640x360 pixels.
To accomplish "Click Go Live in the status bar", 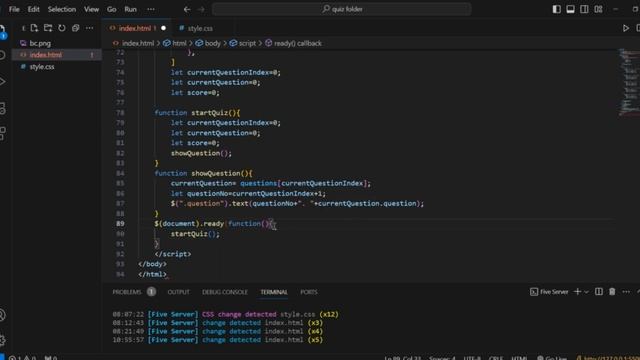I will click(x=552, y=358).
